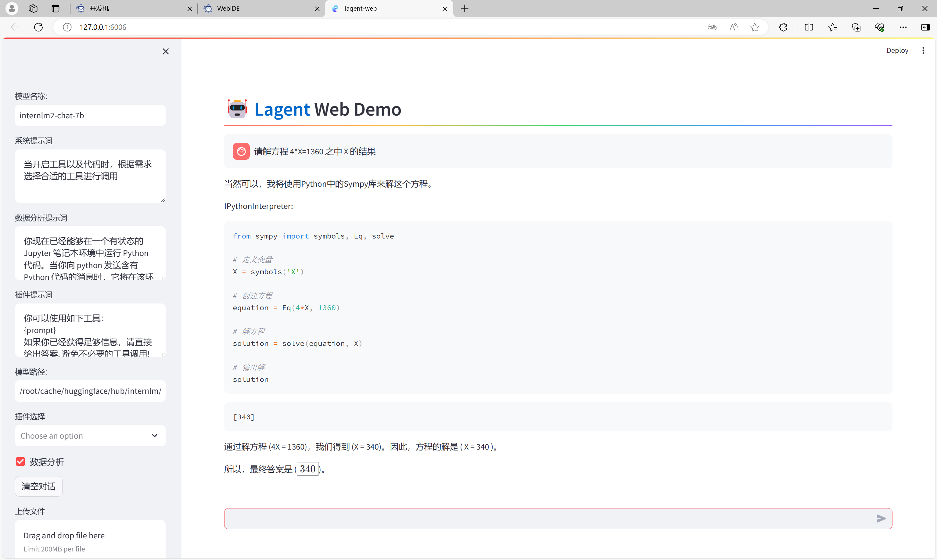Close the lagent-web tab
This screenshot has width=937, height=560.
[444, 9]
